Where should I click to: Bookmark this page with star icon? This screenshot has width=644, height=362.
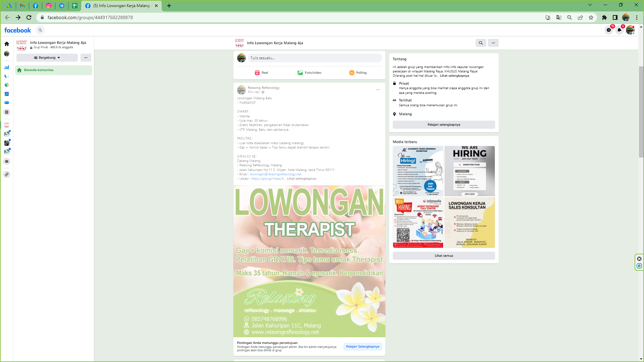click(591, 17)
